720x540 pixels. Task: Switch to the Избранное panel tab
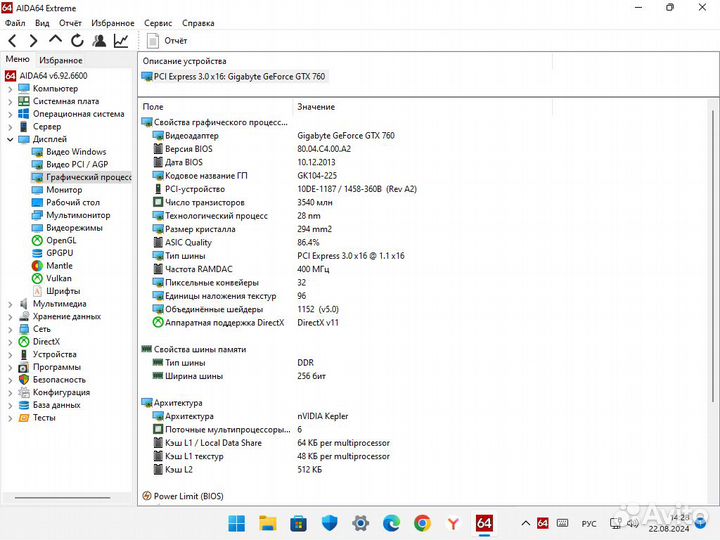(x=61, y=60)
